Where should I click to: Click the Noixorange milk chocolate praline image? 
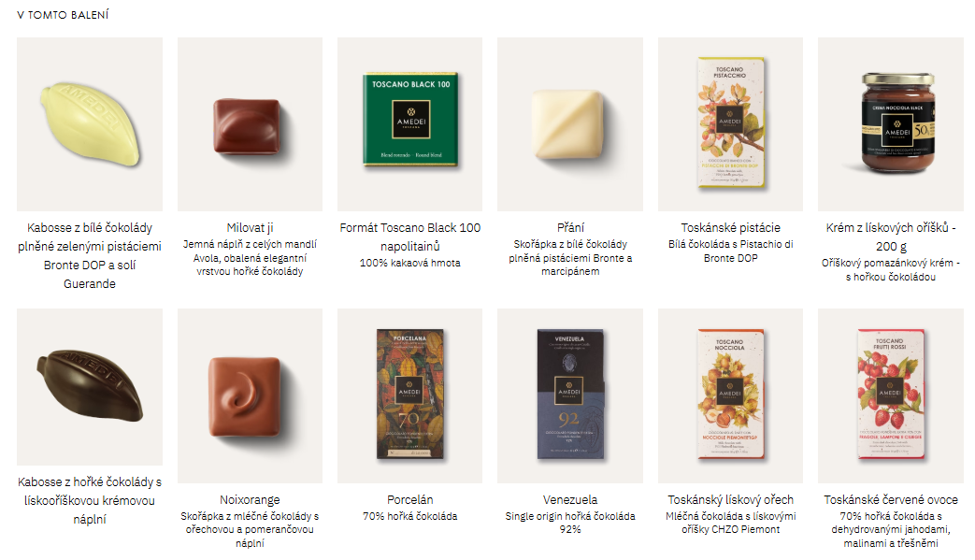click(x=250, y=395)
